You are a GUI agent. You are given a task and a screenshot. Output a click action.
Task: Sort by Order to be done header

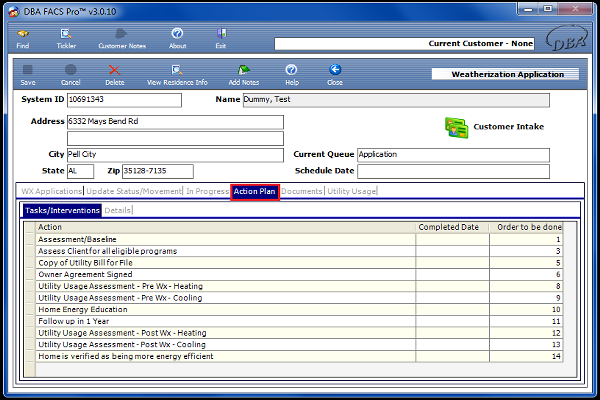(x=526, y=227)
